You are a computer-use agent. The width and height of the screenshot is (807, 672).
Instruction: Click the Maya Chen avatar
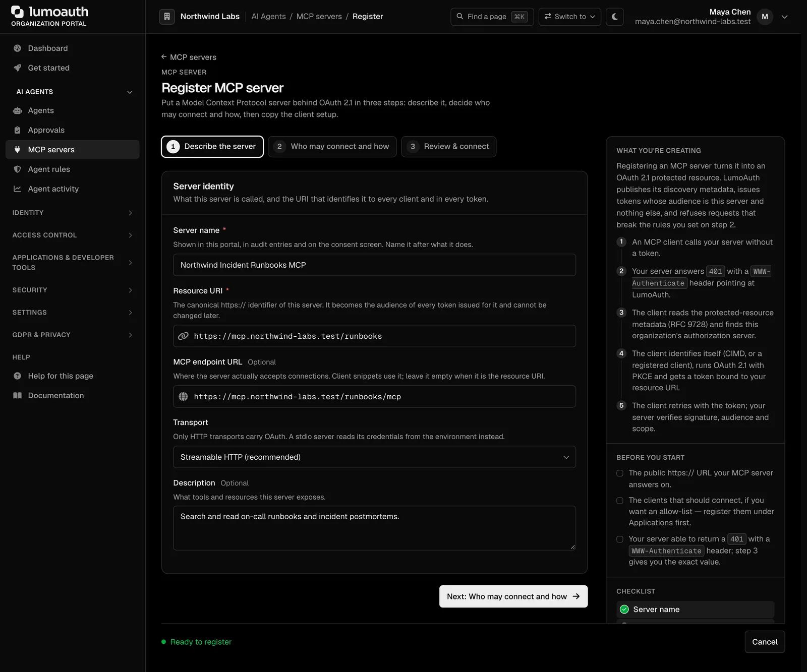[765, 17]
